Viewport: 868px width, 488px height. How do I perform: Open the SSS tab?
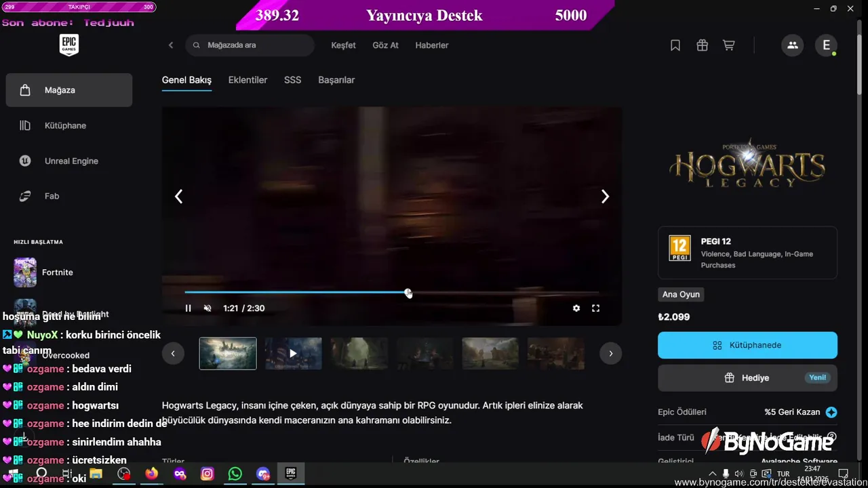click(292, 80)
